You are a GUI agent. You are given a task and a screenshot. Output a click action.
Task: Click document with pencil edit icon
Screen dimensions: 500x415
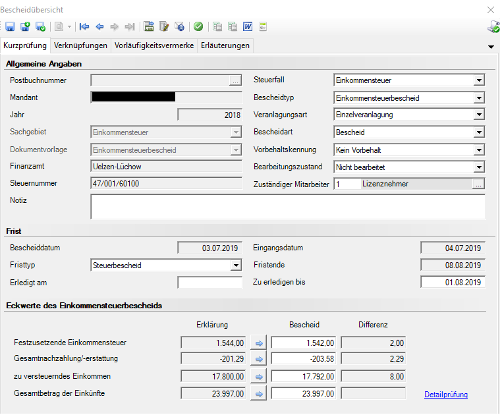coord(164,26)
